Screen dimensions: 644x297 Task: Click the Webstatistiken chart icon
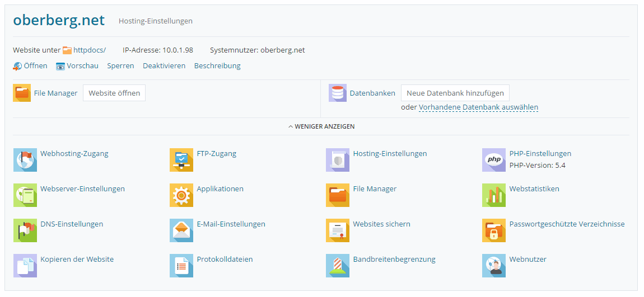pyautogui.click(x=493, y=195)
